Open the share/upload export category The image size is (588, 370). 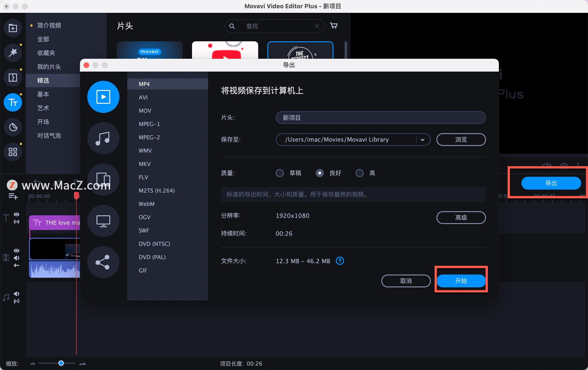point(103,262)
